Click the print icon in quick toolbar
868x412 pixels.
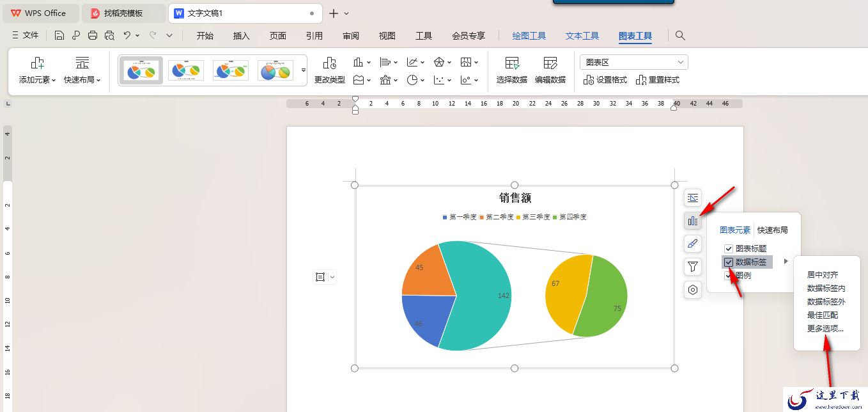tap(93, 35)
